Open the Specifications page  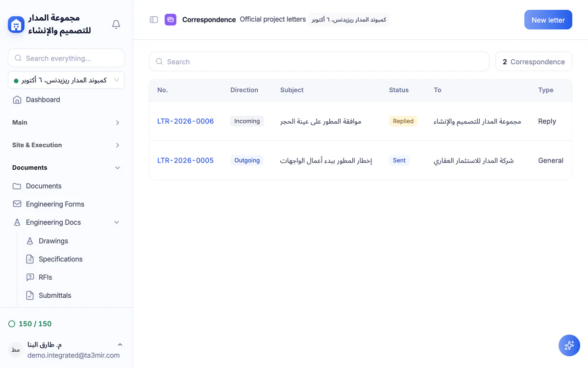tap(73, 259)
